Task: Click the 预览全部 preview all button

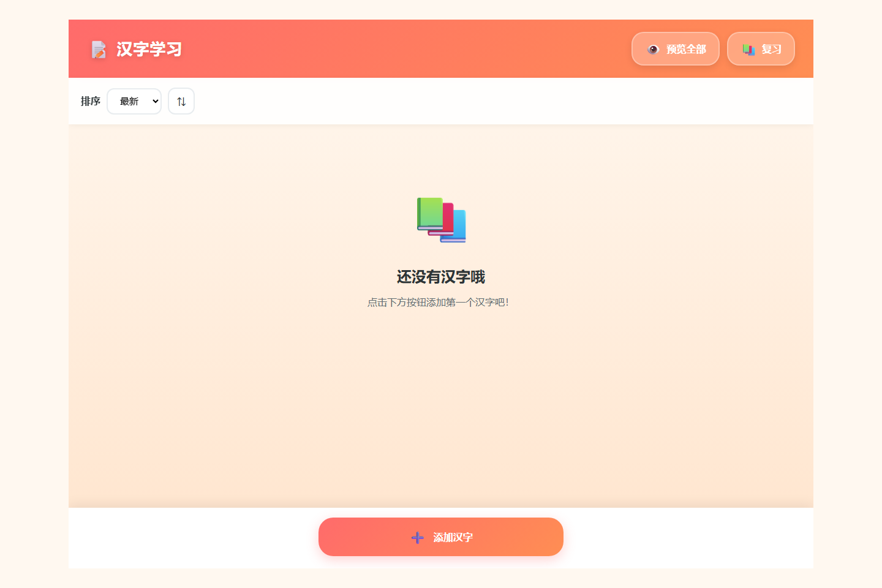Action: click(x=675, y=49)
